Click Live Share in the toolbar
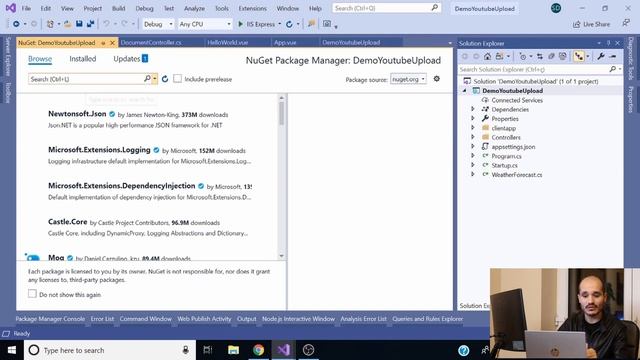Viewport: 640px width, 360px height. pyautogui.click(x=591, y=24)
